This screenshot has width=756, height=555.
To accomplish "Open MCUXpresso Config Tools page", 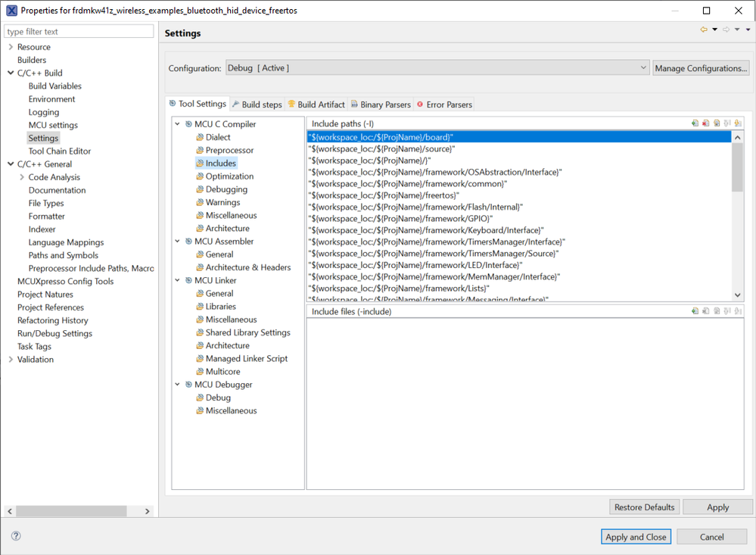I will click(x=66, y=282).
